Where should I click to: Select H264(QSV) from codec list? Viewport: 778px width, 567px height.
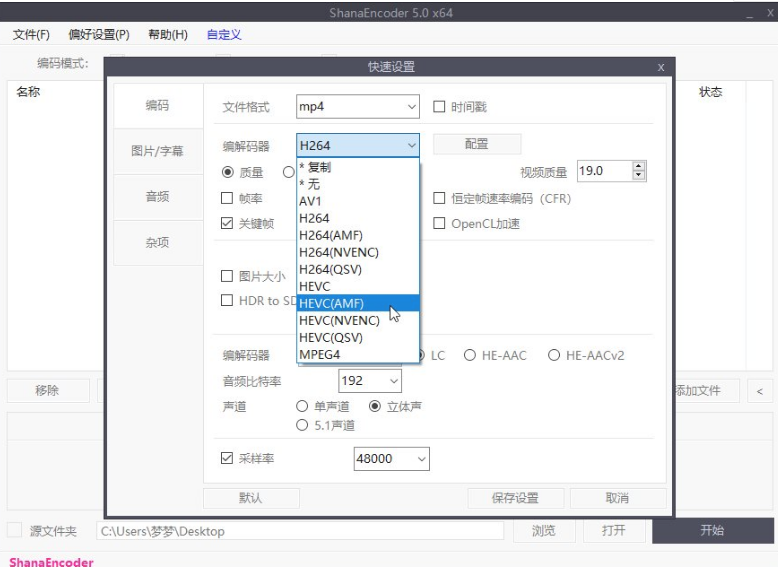(358, 269)
